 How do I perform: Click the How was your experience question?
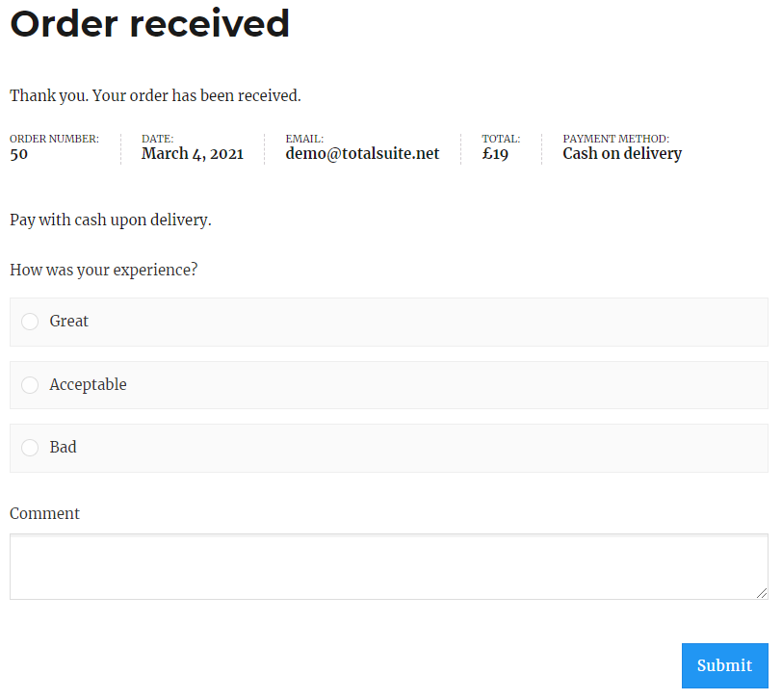point(104,270)
